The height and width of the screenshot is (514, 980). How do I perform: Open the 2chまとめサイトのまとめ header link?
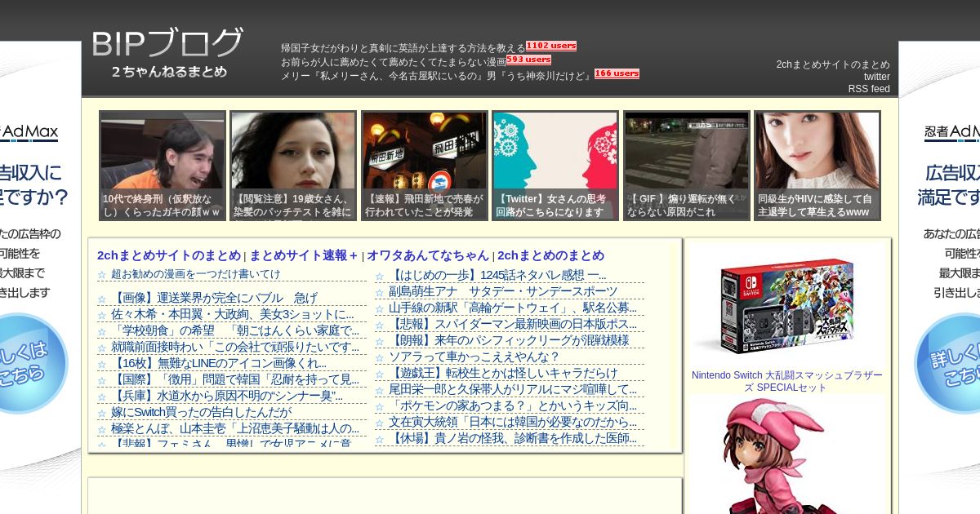(x=833, y=64)
